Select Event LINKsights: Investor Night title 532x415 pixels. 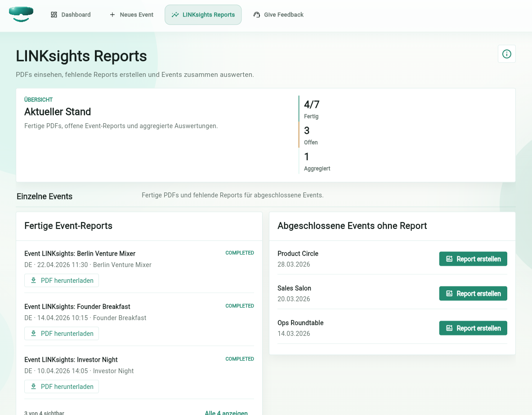coord(71,359)
